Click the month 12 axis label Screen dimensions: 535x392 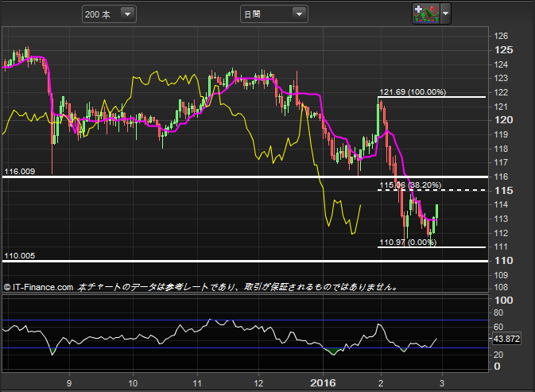(258, 383)
